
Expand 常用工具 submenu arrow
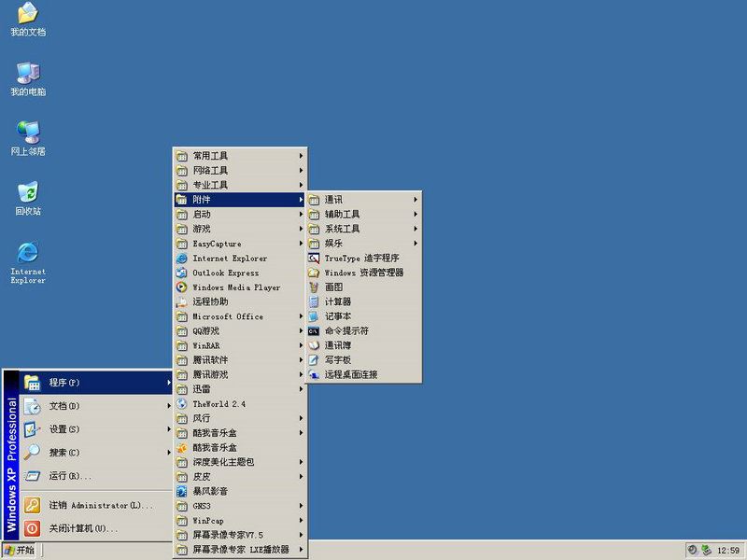click(301, 156)
